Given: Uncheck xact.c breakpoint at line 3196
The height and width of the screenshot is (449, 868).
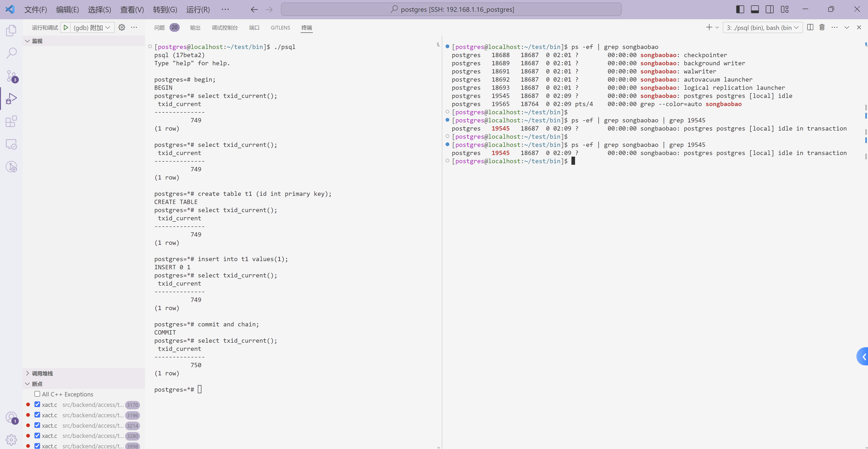Looking at the screenshot, I should tap(37, 415).
